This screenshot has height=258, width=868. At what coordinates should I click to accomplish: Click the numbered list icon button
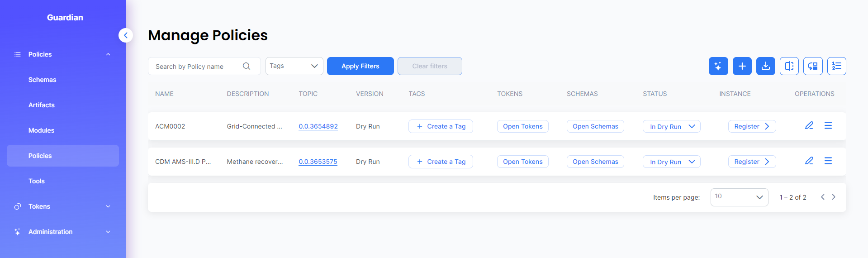(x=836, y=66)
